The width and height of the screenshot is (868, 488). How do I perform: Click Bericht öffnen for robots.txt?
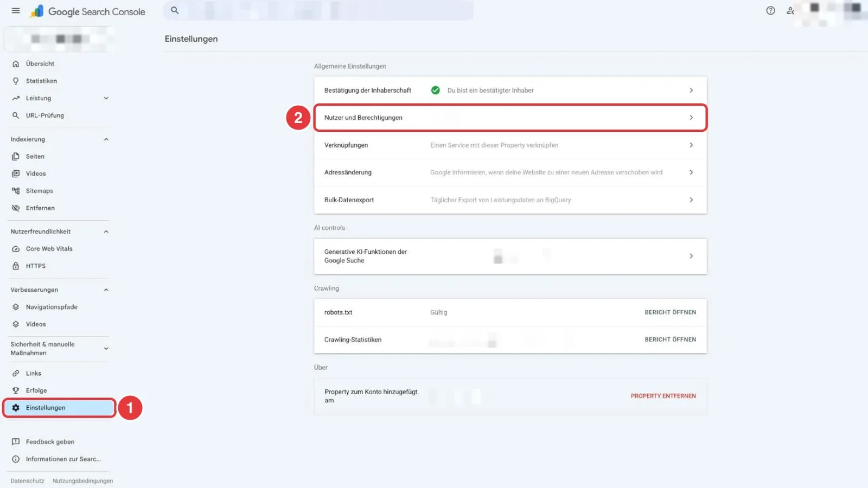click(x=670, y=312)
